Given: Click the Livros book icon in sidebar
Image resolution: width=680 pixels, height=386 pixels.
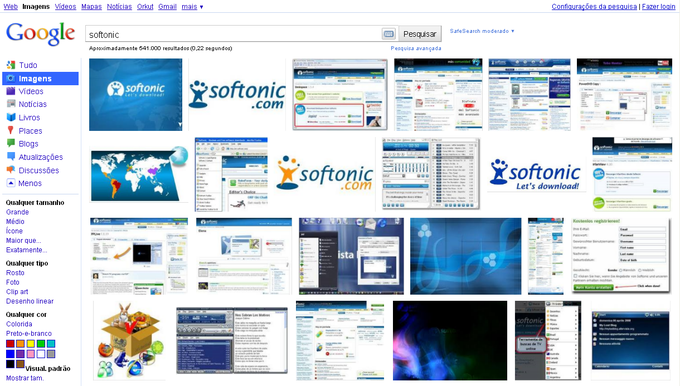Looking at the screenshot, I should [x=11, y=117].
